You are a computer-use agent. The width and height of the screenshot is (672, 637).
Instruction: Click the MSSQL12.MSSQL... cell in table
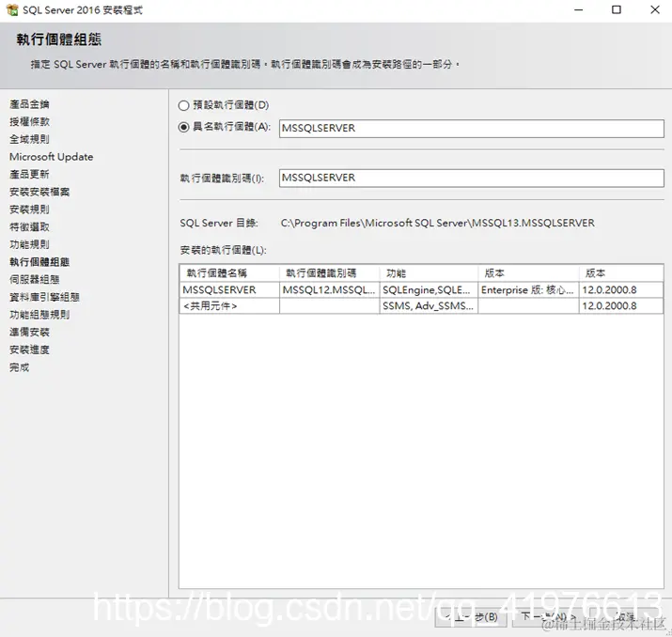[329, 290]
